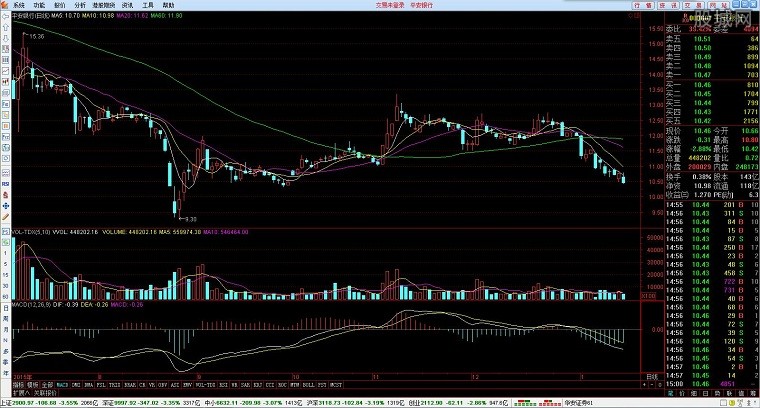The image size is (760, 408).
Task: Open the 指标 selector at bottom left
Action: point(18,385)
